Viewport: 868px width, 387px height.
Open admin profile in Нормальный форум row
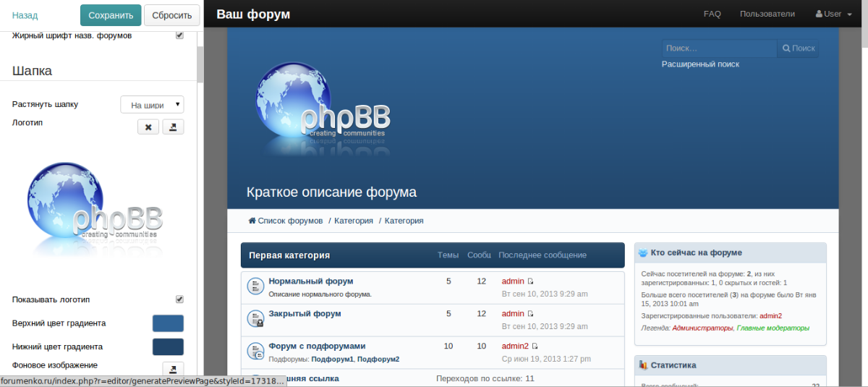pos(513,281)
